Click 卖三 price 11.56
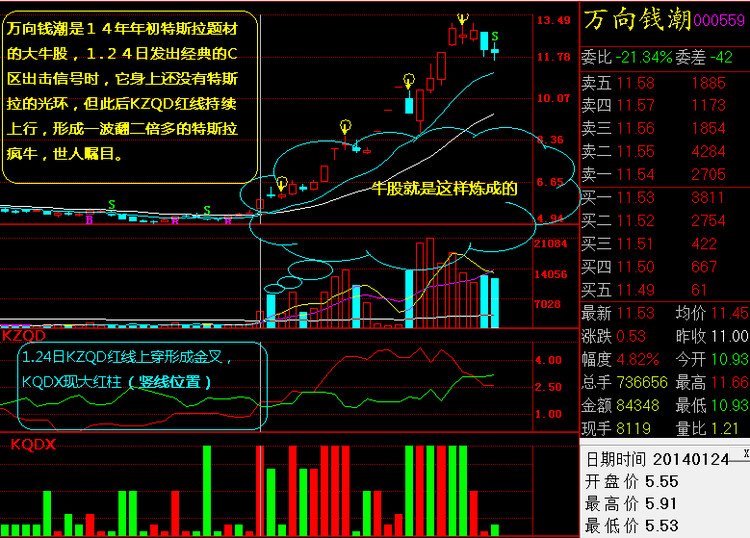The image size is (750, 538). click(635, 128)
